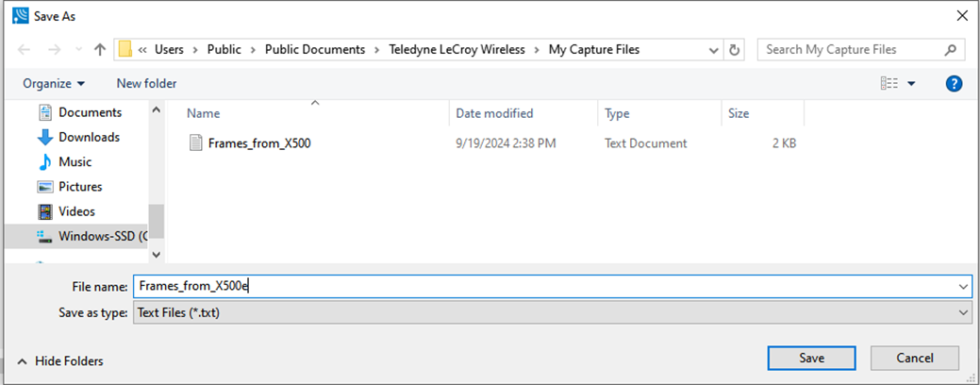This screenshot has height=385, width=980.
Task: Close the Save As dialog
Action: point(962,16)
